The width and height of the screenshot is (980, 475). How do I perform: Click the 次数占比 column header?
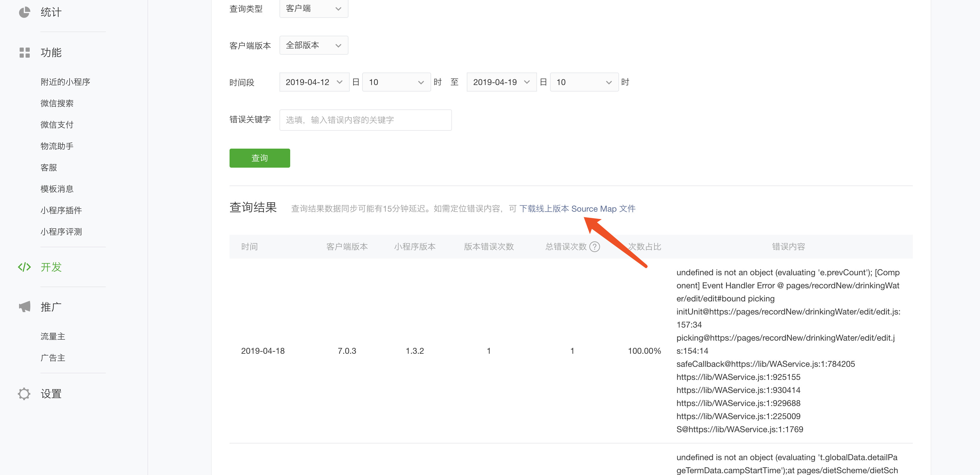point(644,247)
